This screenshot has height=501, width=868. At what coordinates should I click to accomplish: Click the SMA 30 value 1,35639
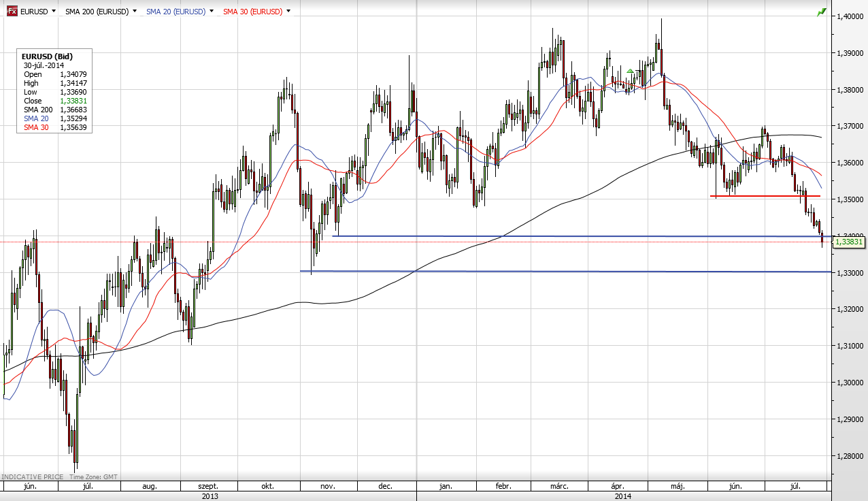pos(73,127)
